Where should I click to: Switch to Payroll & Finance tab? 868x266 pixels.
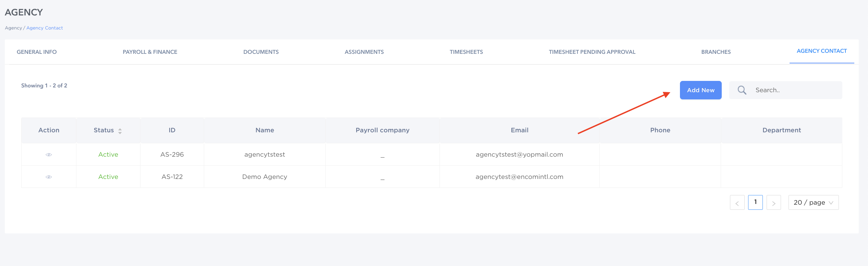[150, 52]
